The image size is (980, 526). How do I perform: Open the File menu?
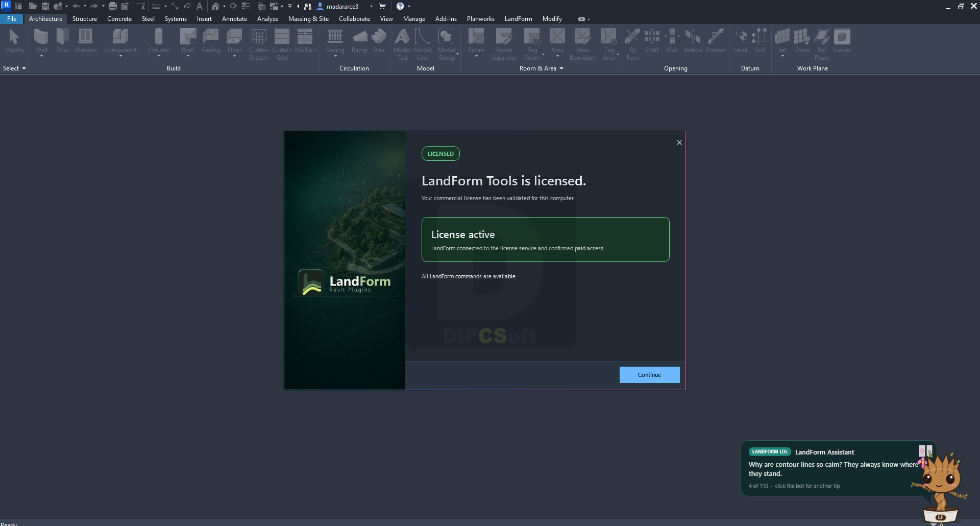pyautogui.click(x=12, y=19)
